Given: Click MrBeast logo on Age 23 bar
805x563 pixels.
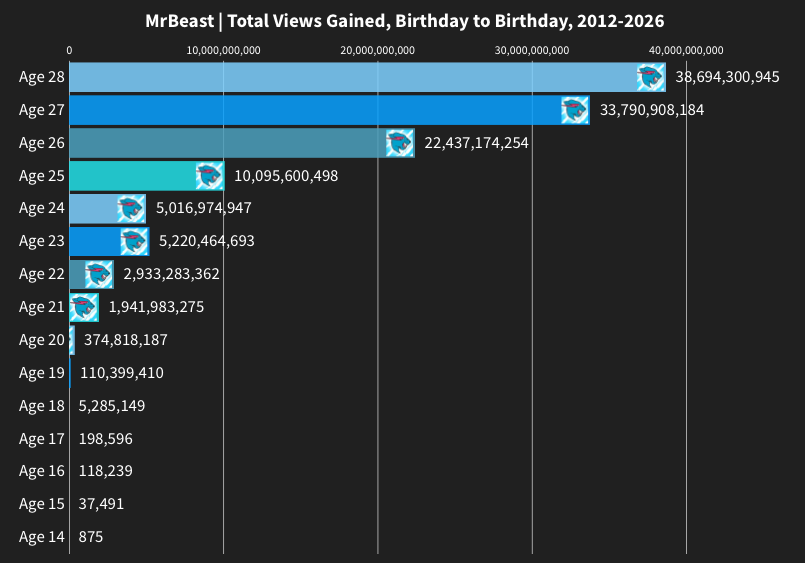Looking at the screenshot, I should click(135, 241).
